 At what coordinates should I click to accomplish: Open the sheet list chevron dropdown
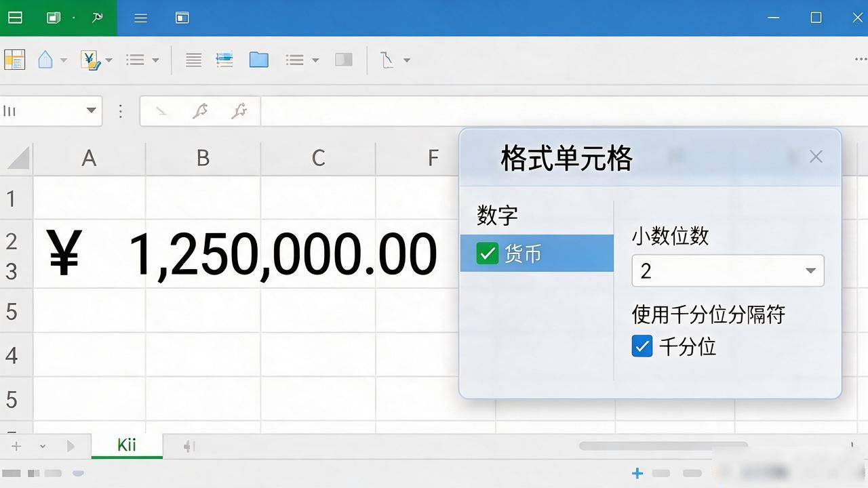[x=43, y=446]
